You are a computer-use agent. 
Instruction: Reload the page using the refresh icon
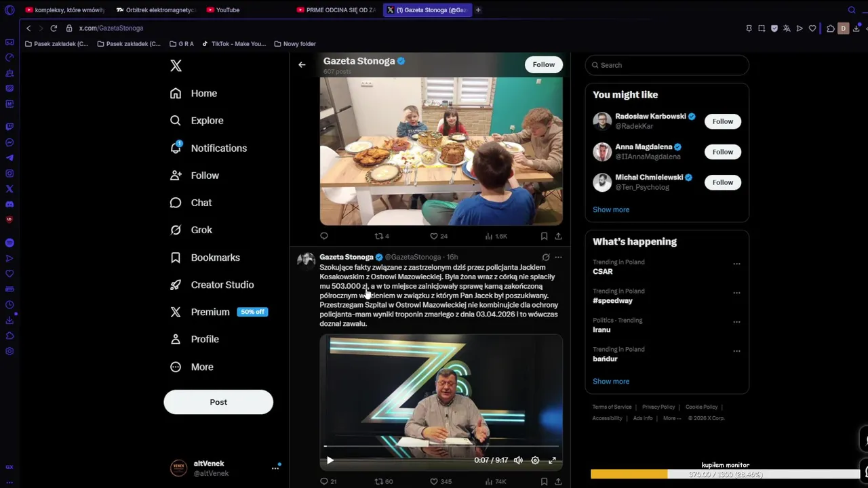tap(54, 28)
